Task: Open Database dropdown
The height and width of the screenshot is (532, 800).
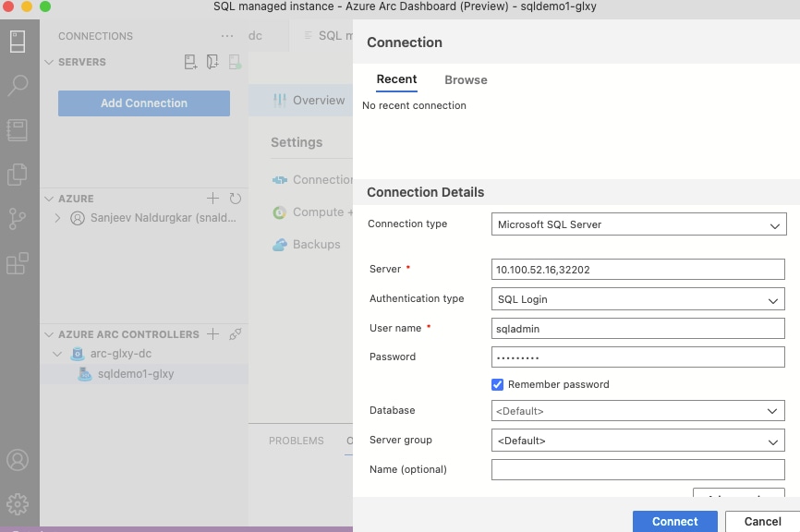Action: tap(637, 411)
